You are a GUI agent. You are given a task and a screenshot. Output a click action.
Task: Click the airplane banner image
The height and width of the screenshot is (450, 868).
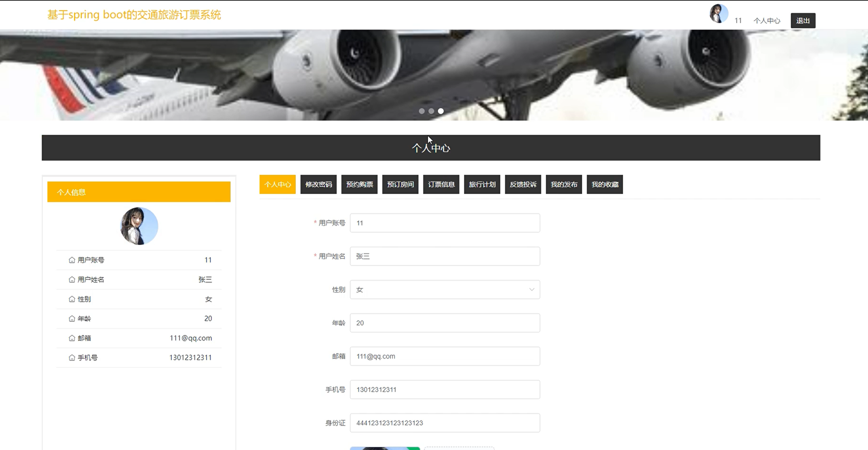(434, 75)
